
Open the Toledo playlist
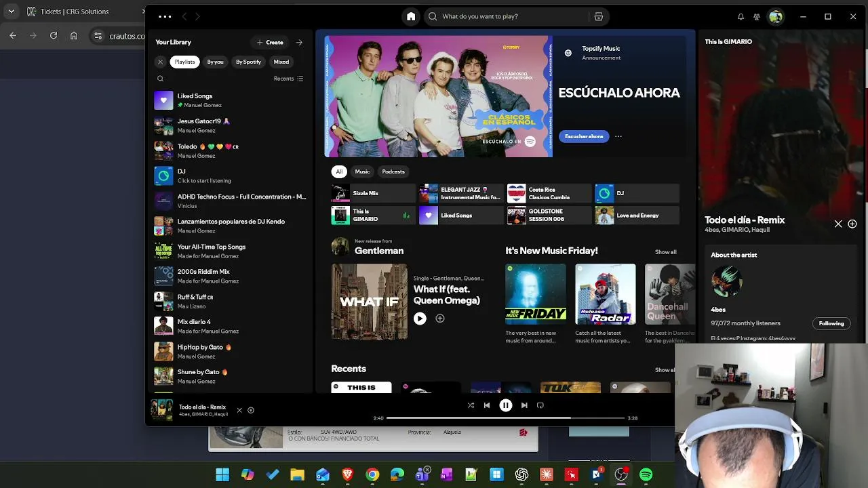(231, 150)
